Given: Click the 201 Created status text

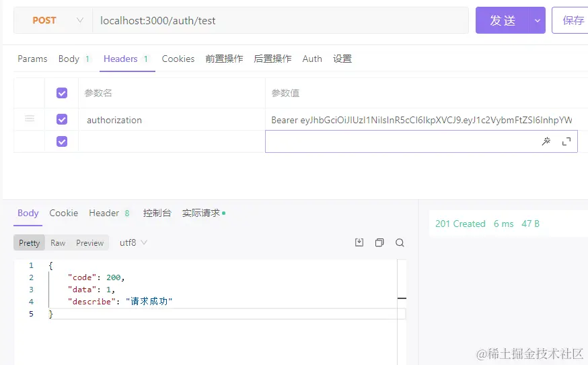Looking at the screenshot, I should coord(460,224).
